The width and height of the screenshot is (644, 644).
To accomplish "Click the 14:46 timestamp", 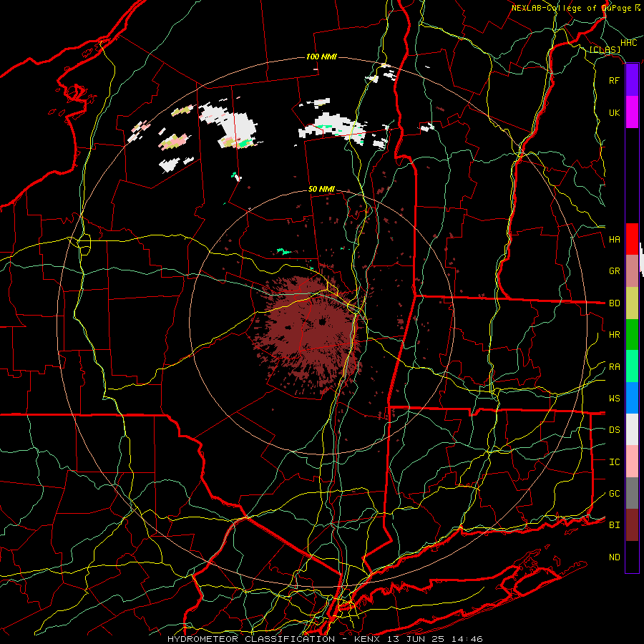I will point(467,639).
